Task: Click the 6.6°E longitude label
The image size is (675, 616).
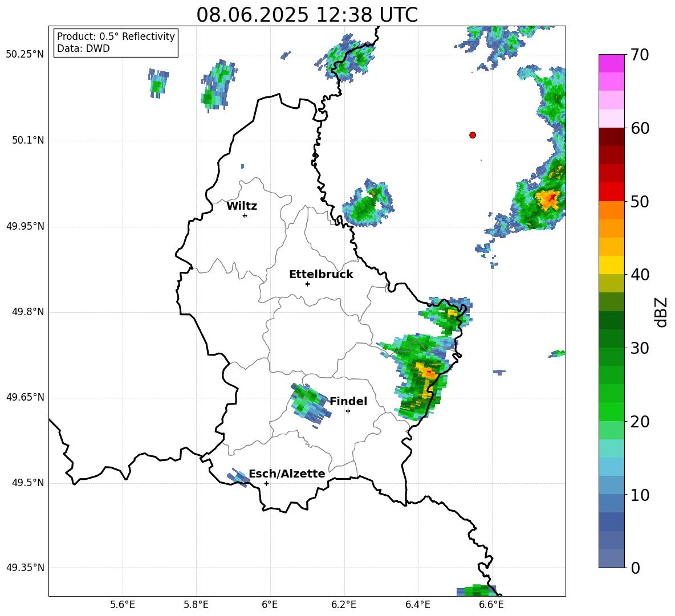Action: [x=491, y=605]
